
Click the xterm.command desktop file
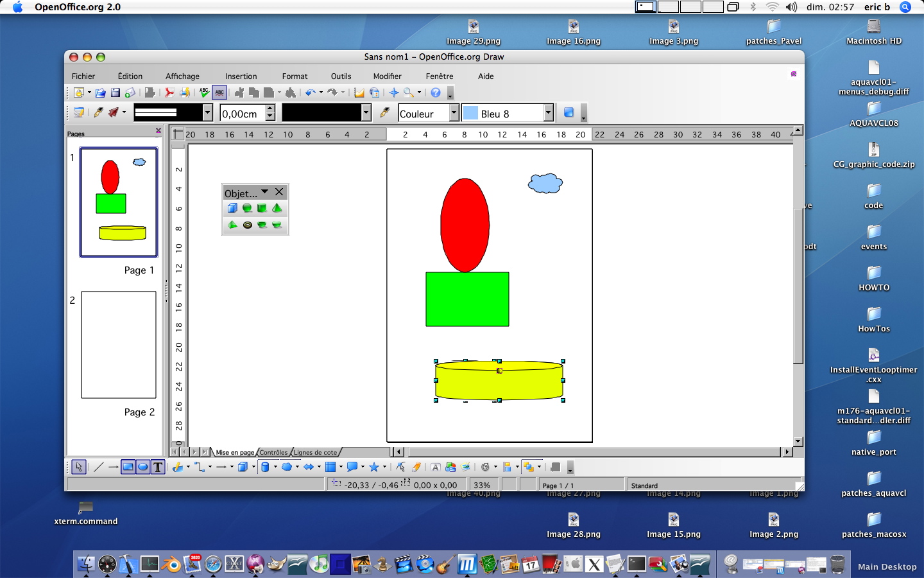click(x=86, y=513)
